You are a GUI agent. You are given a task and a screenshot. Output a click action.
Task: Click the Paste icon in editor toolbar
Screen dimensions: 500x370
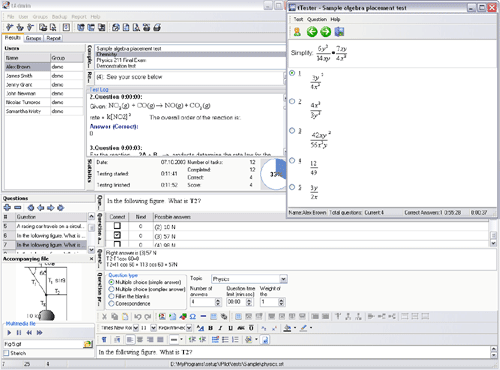(125, 316)
